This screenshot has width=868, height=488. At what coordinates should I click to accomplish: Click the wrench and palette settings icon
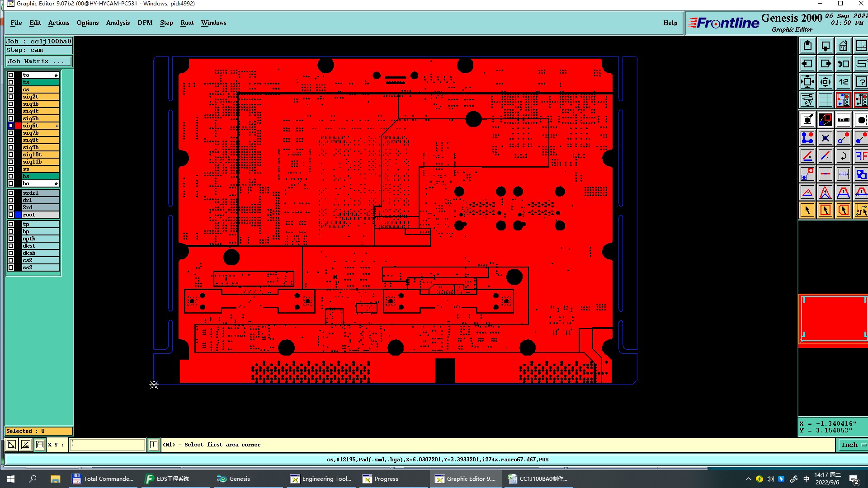tap(807, 100)
